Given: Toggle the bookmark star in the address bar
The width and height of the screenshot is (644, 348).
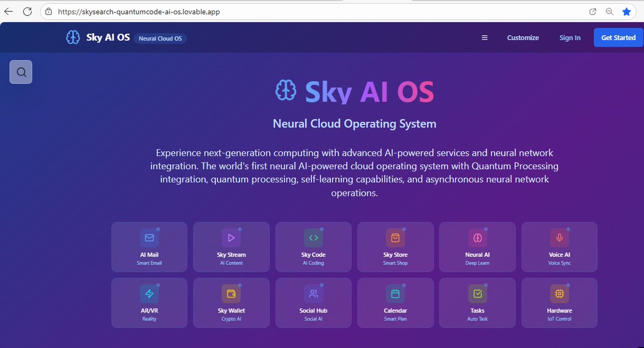Looking at the screenshot, I should (x=627, y=11).
